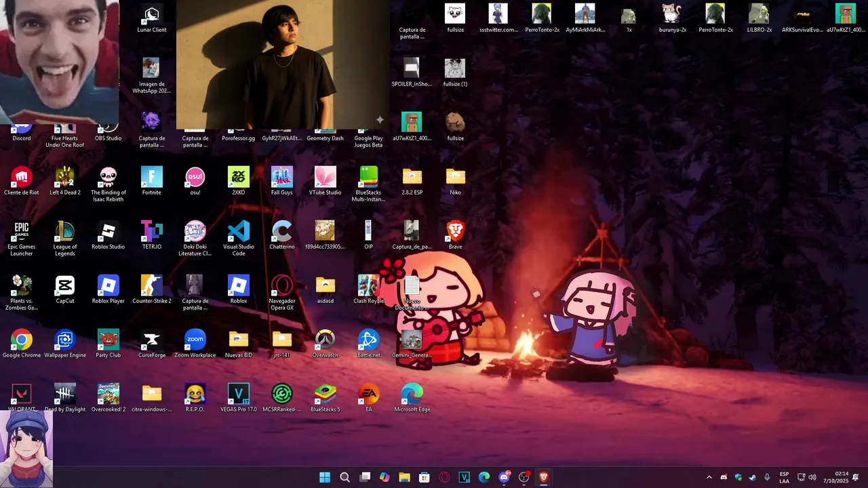Open the ARKSurvivalEvo file icon

[803, 19]
